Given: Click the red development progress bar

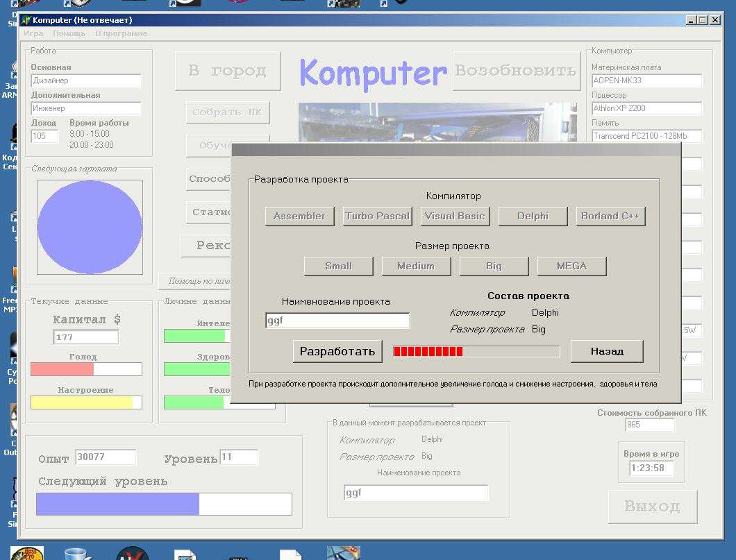Looking at the screenshot, I should click(476, 351).
